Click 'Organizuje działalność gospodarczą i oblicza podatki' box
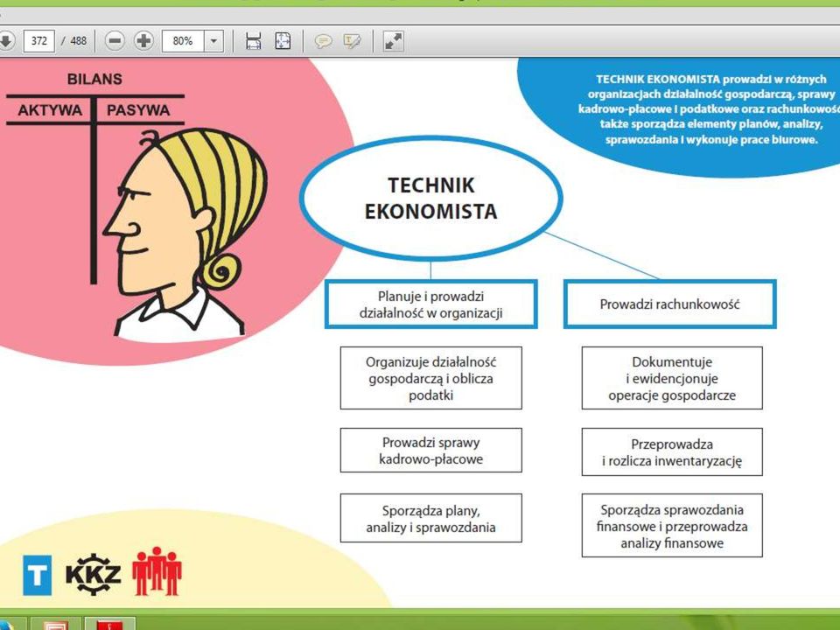 (430, 378)
